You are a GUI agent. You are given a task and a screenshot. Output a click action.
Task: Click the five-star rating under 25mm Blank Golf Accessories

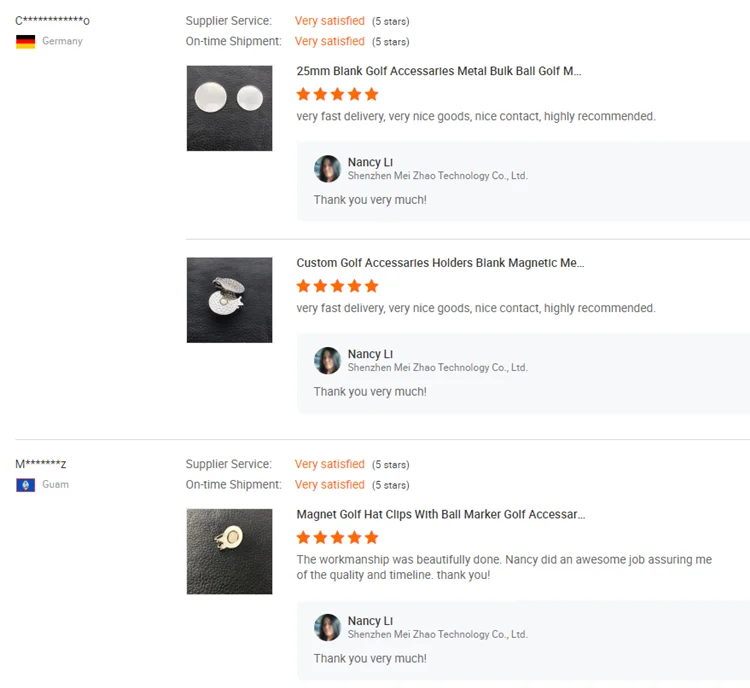337,94
